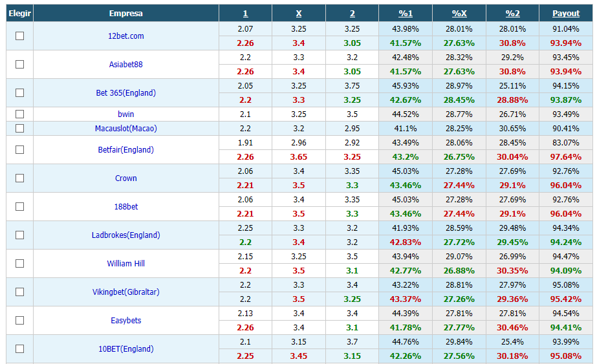The width and height of the screenshot is (597, 364).
Task: Click Betfair's 97.64% payout value
Action: [566, 157]
